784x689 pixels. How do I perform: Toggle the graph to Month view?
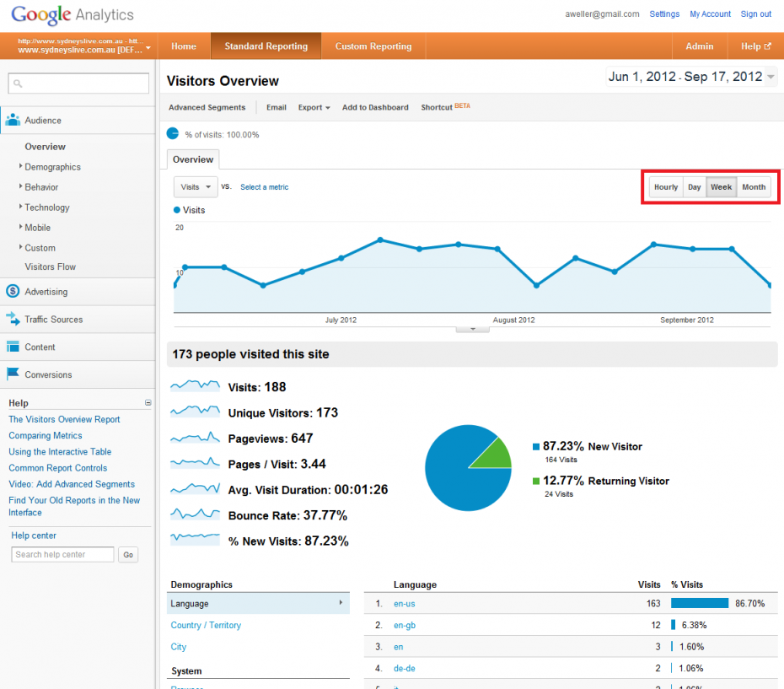[x=754, y=186]
